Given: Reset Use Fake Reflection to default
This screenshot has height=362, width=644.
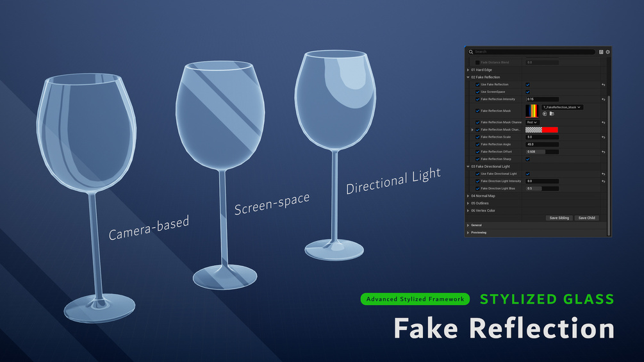Looking at the screenshot, I should (x=604, y=85).
